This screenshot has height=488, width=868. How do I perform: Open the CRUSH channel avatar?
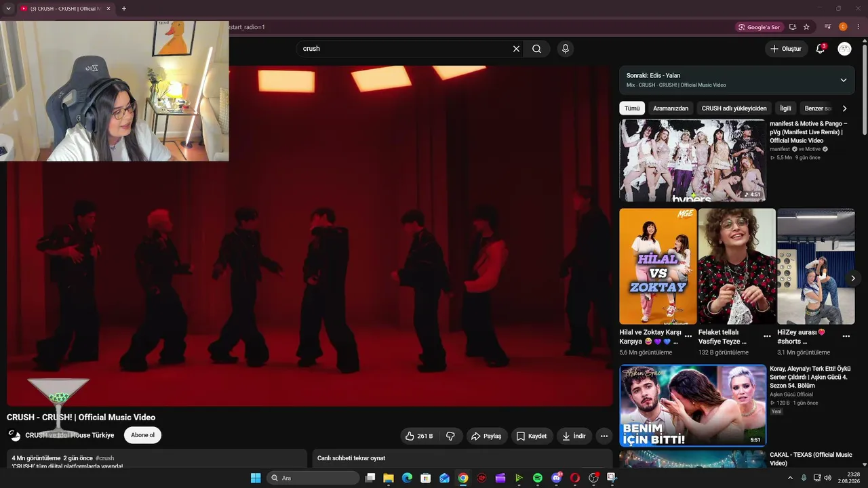(x=14, y=435)
